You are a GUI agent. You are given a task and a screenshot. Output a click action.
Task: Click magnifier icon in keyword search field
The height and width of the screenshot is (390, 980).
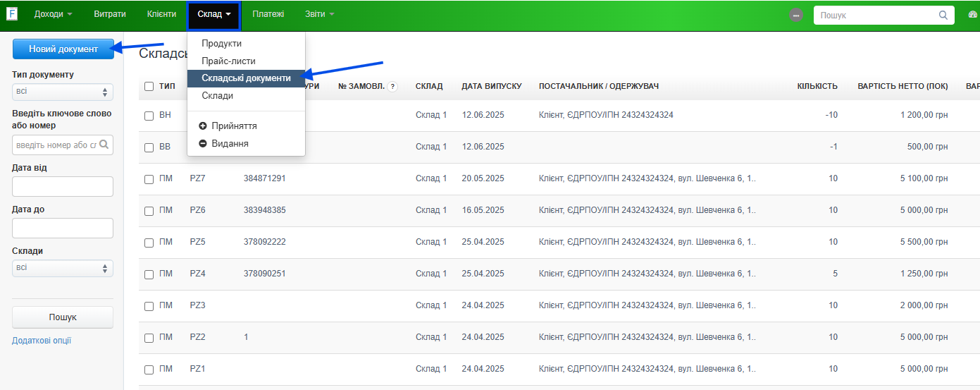click(x=104, y=145)
